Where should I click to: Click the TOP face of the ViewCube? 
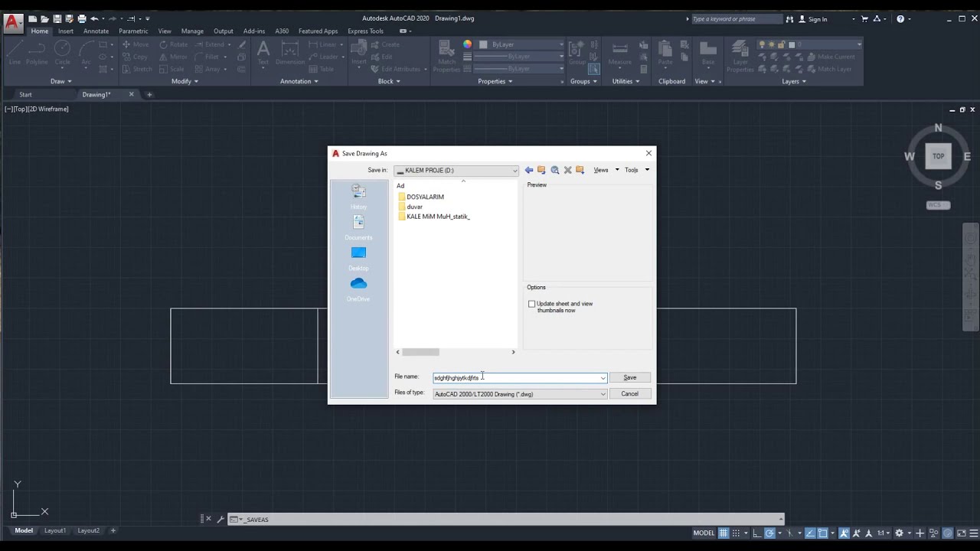coord(938,156)
